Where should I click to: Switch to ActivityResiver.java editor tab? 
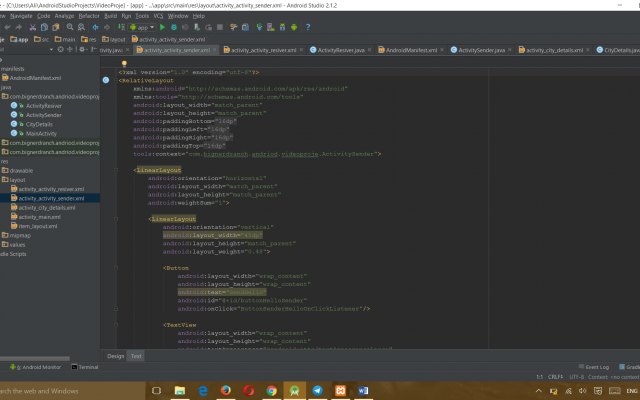340,50
